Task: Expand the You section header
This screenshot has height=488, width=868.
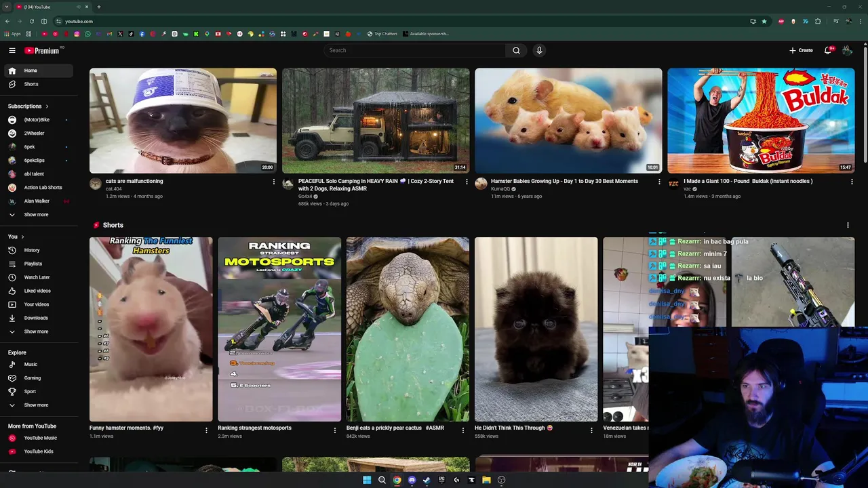Action: [16, 237]
